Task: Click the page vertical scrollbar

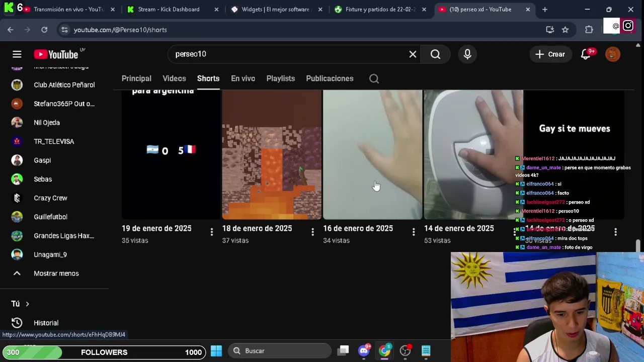Action: [638, 246]
